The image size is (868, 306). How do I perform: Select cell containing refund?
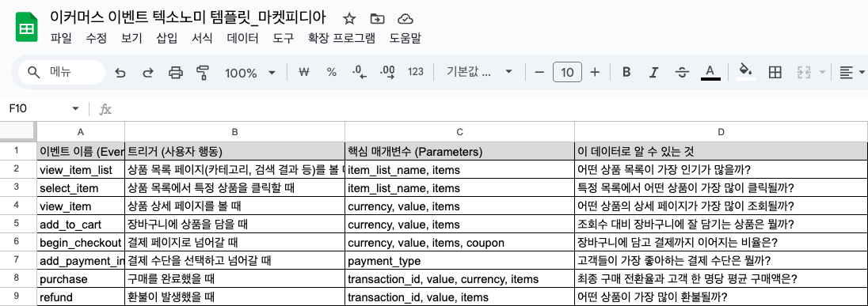tap(81, 297)
